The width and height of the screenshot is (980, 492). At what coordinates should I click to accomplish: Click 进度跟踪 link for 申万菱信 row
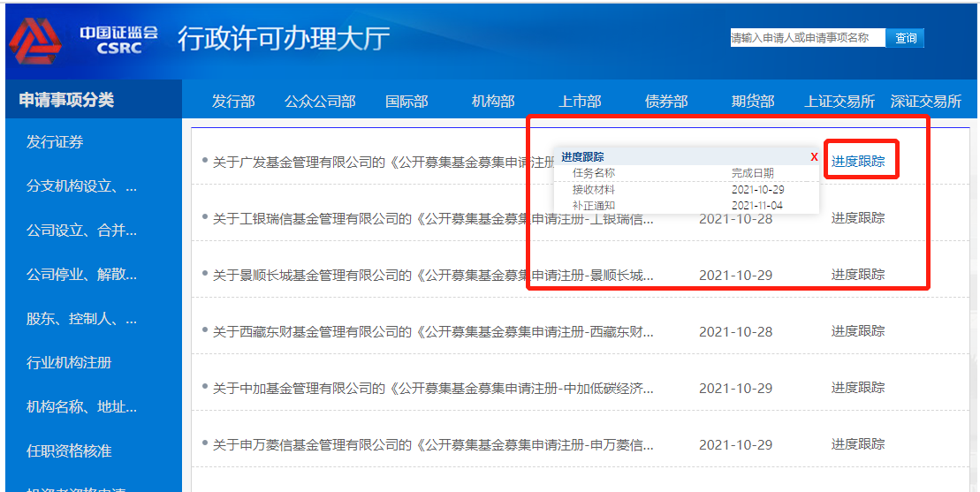858,444
